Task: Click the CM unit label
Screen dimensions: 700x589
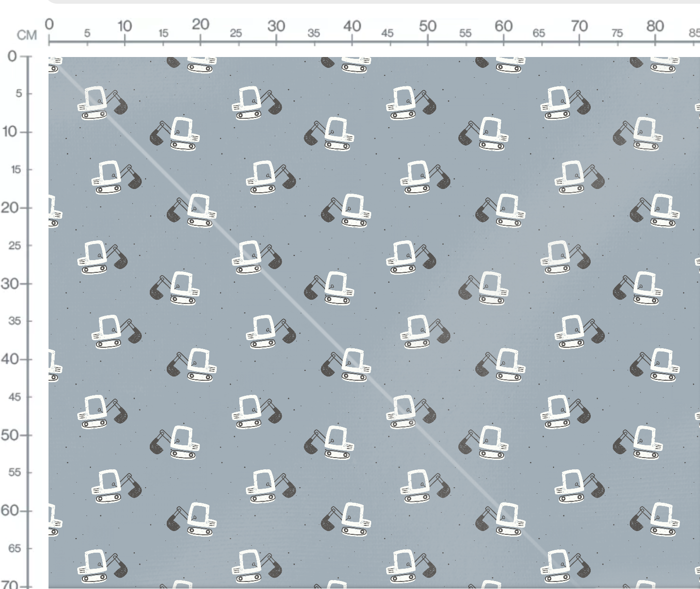Action: tap(27, 35)
